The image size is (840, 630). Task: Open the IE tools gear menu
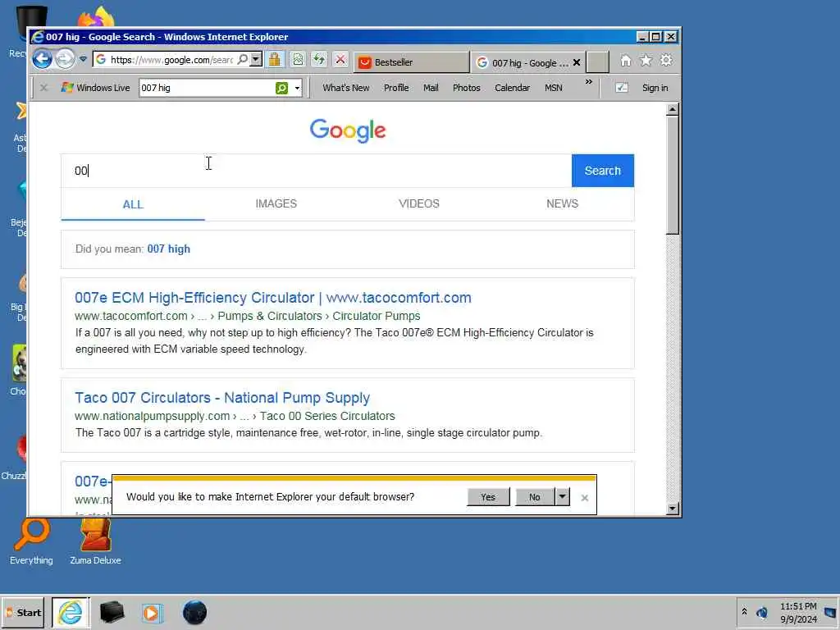[666, 60]
